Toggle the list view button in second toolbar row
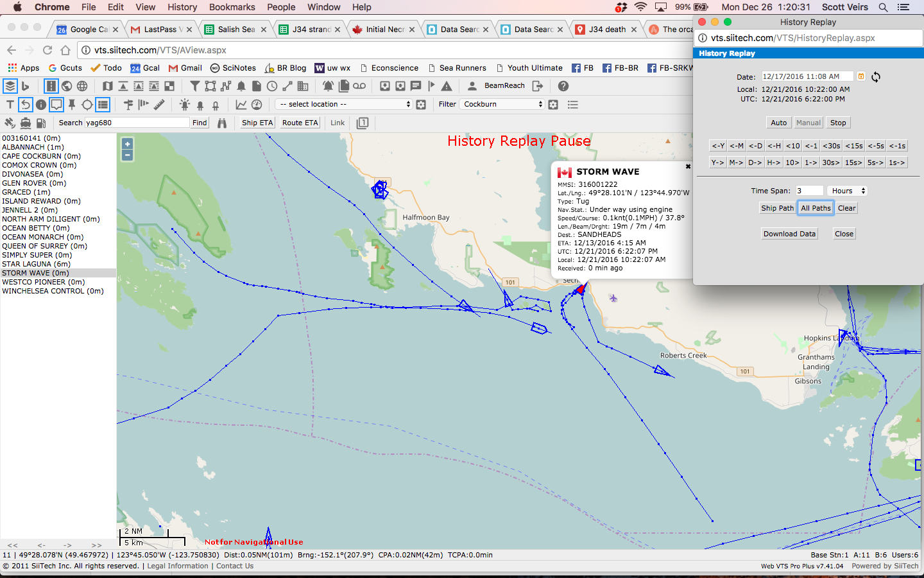 (103, 105)
